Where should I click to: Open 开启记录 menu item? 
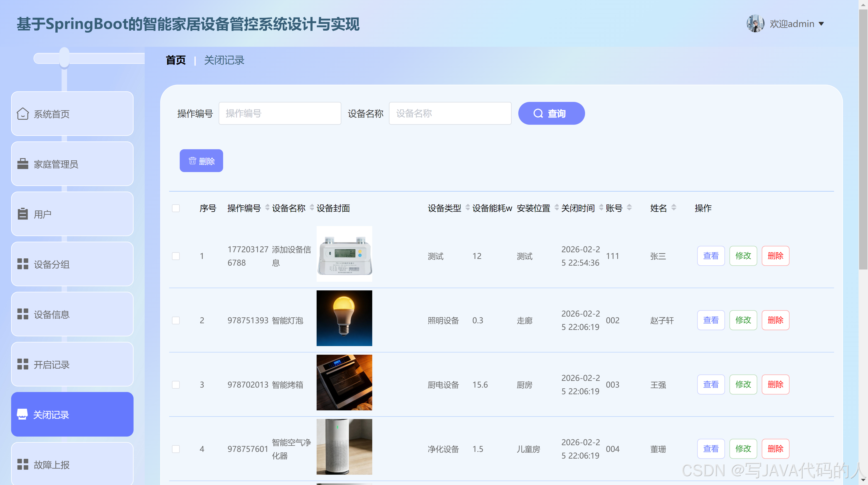(x=72, y=364)
